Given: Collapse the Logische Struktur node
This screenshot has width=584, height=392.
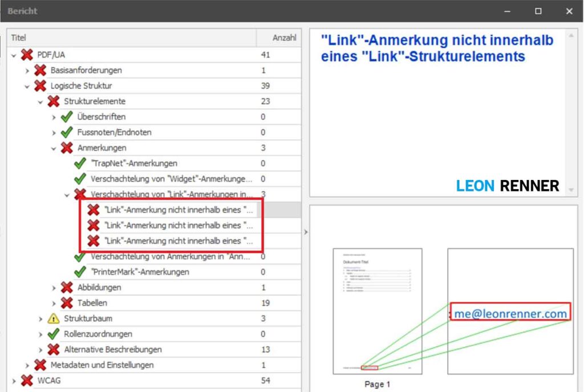Looking at the screenshot, I should [27, 86].
